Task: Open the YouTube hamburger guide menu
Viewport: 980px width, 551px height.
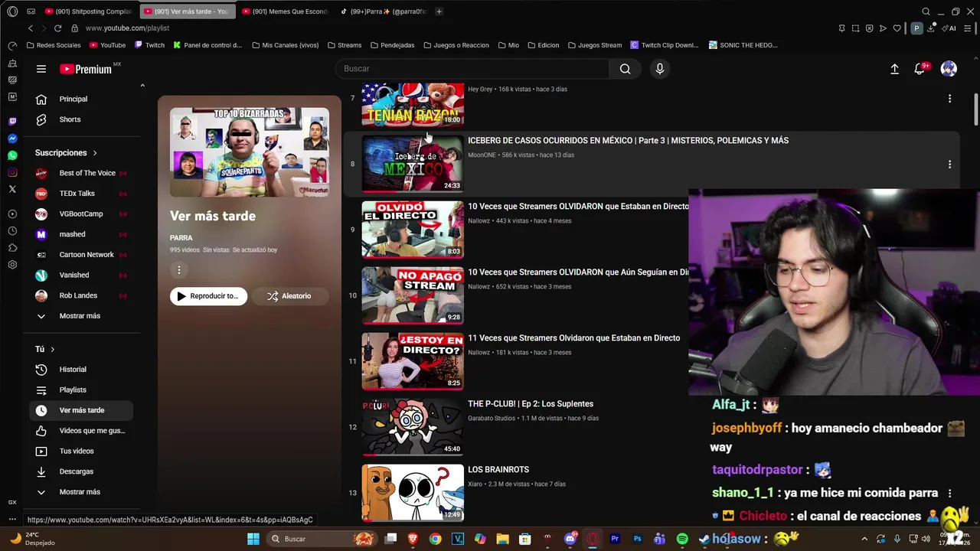Action: click(41, 69)
